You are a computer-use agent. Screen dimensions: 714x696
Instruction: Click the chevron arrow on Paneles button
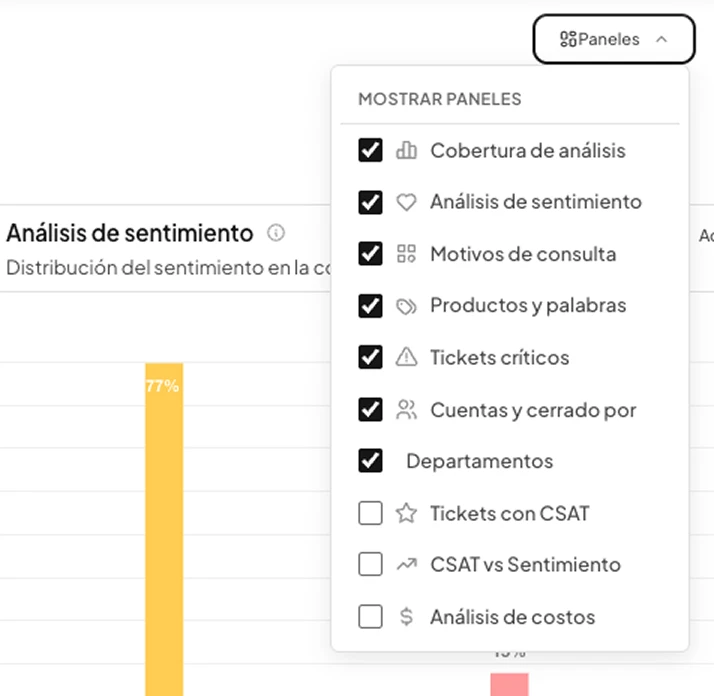click(x=661, y=40)
